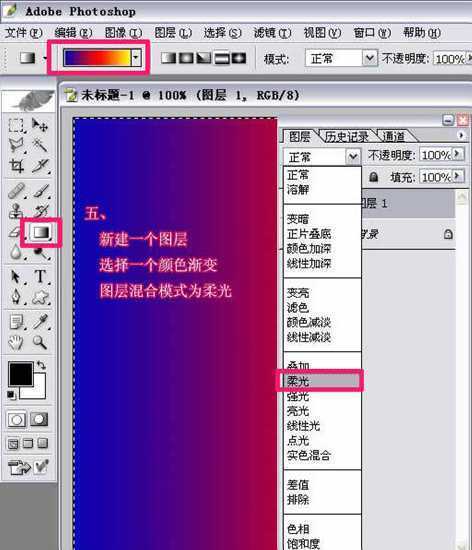The width and height of the screenshot is (472, 550).
Task: Open the 窗口 menu
Action: click(372, 33)
